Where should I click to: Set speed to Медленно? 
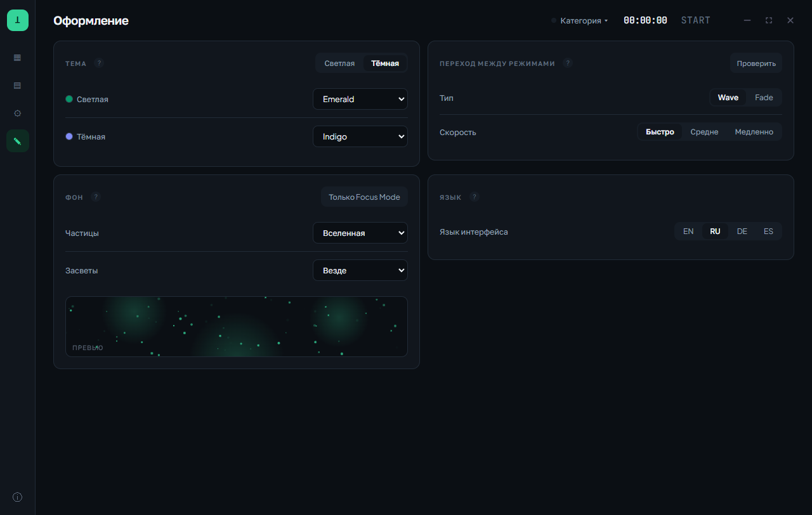[754, 132]
